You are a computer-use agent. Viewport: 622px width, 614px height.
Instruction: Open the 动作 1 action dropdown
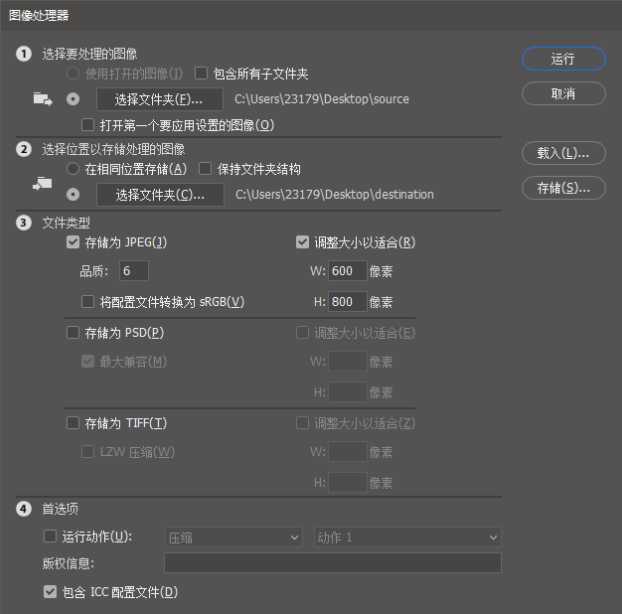point(407,537)
